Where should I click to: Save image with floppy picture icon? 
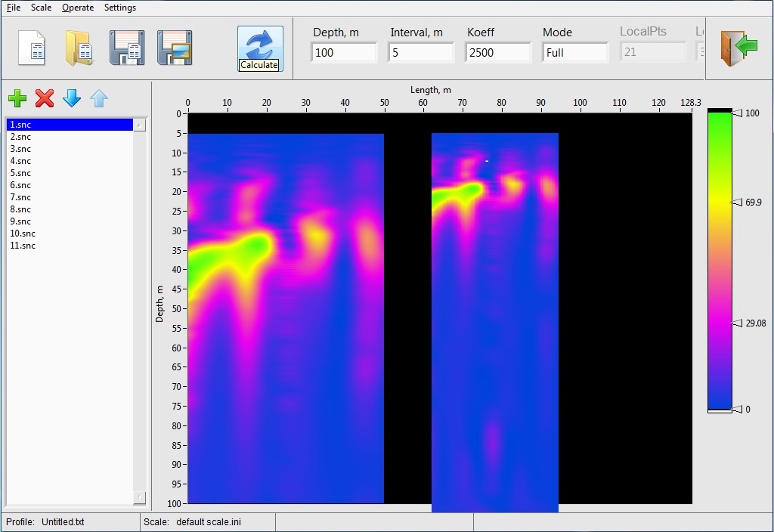[175, 48]
